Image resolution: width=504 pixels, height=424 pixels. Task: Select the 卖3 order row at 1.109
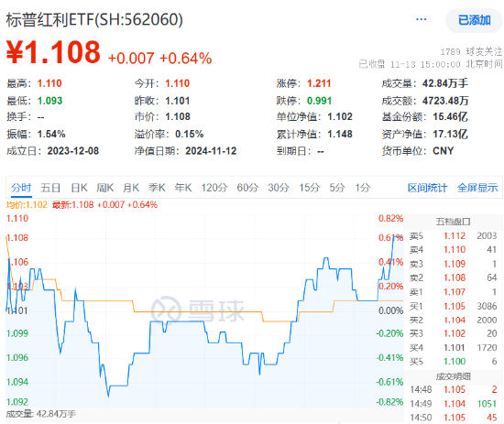[x=454, y=264]
